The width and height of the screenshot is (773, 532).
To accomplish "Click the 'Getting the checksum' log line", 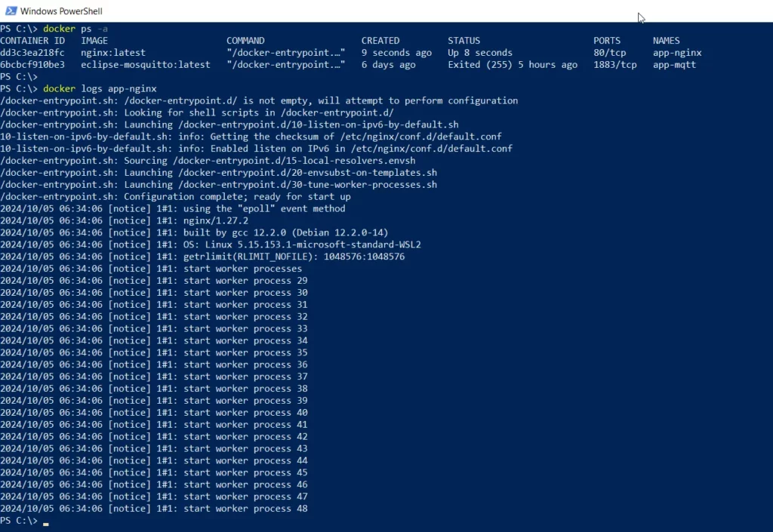I will [x=251, y=137].
